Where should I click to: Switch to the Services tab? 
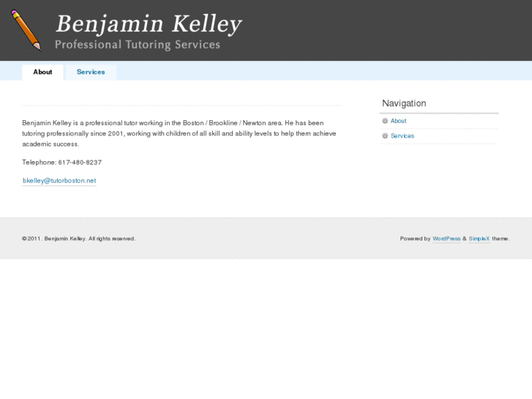coord(91,72)
